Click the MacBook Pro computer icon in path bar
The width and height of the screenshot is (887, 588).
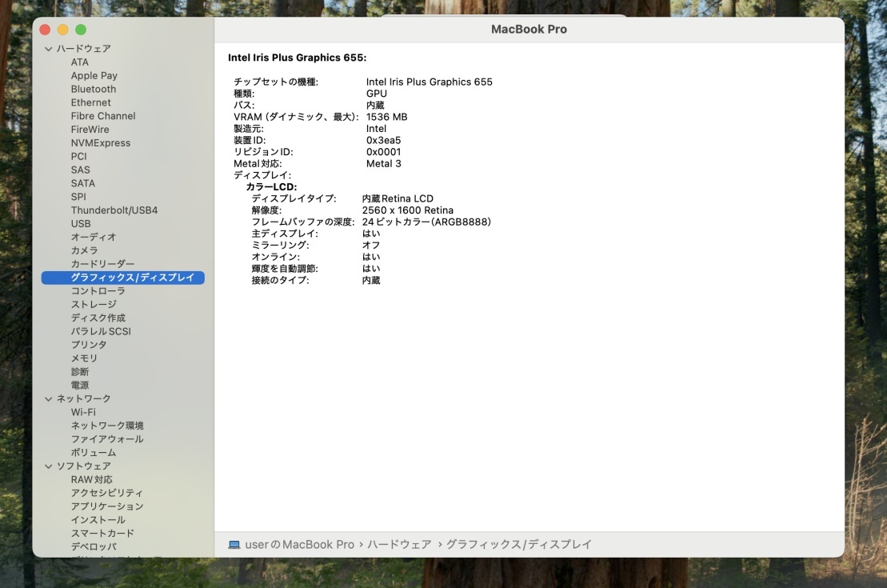(234, 545)
